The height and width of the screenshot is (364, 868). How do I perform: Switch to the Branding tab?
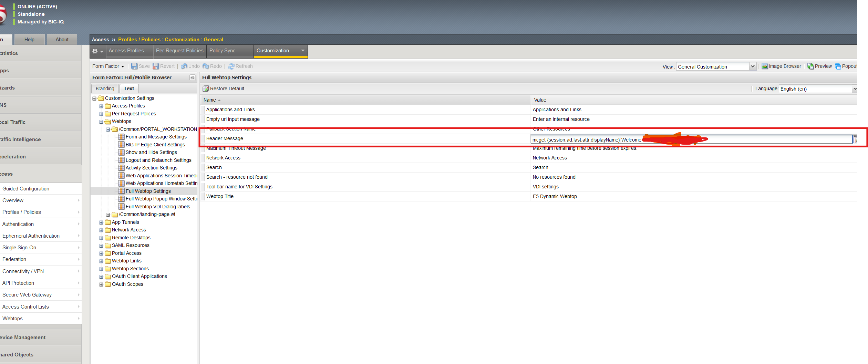(x=105, y=89)
